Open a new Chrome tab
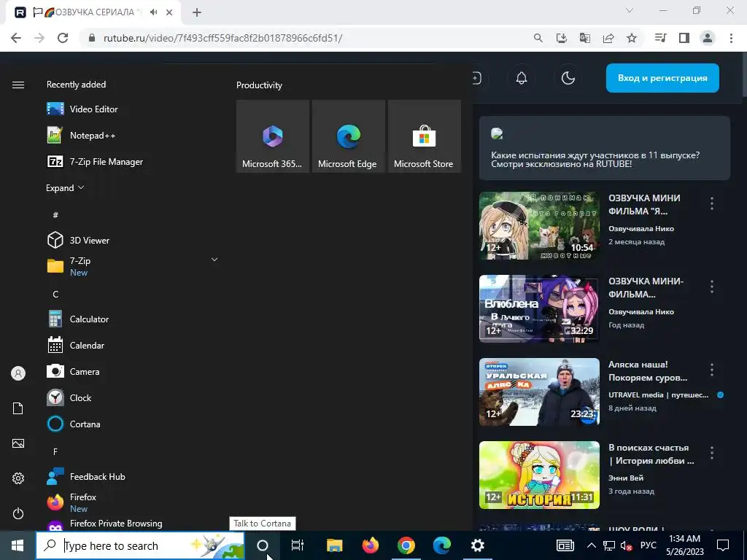The height and width of the screenshot is (560, 747). pos(197,12)
